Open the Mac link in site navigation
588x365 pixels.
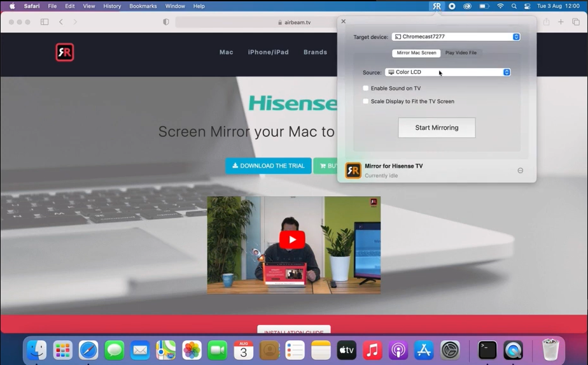[x=226, y=52]
